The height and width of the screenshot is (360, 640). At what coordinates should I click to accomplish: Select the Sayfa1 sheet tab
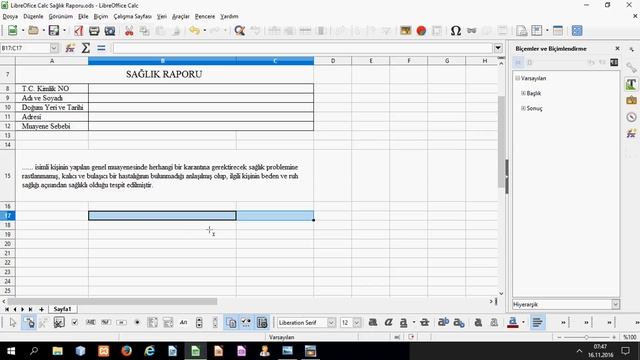[x=62, y=309]
